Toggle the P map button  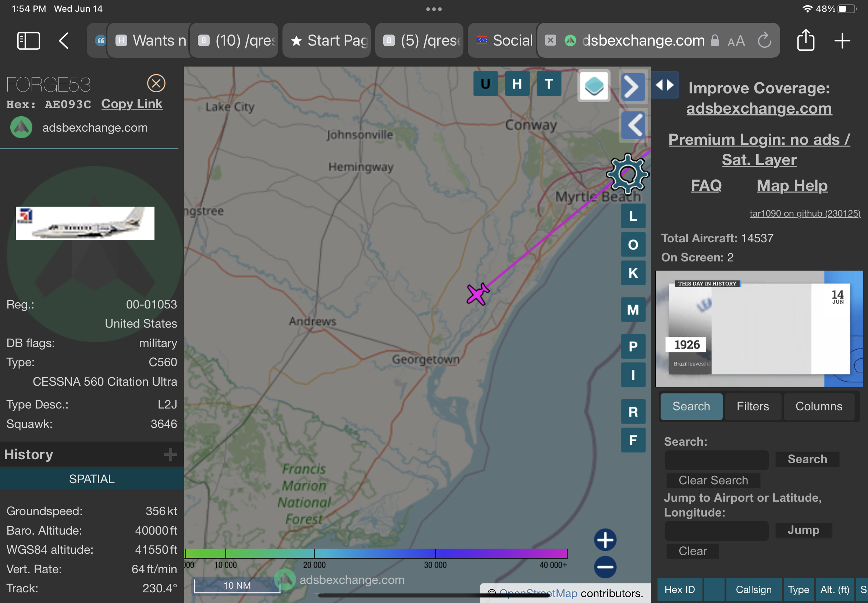(633, 346)
